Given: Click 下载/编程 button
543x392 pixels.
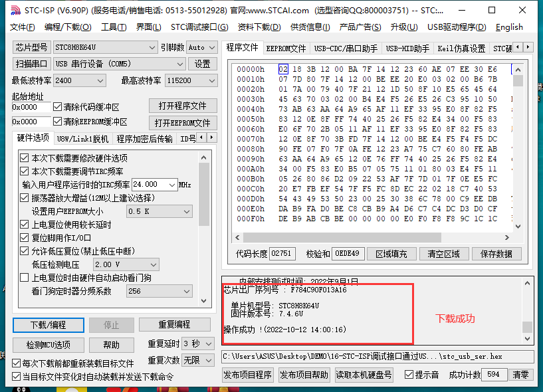Looking at the screenshot, I should pyautogui.click(x=49, y=325).
